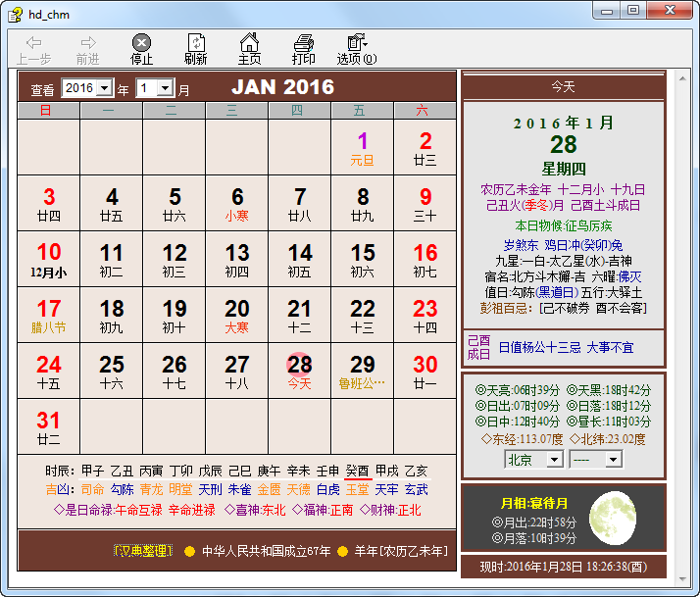Select today's date 28 cell

(300, 372)
